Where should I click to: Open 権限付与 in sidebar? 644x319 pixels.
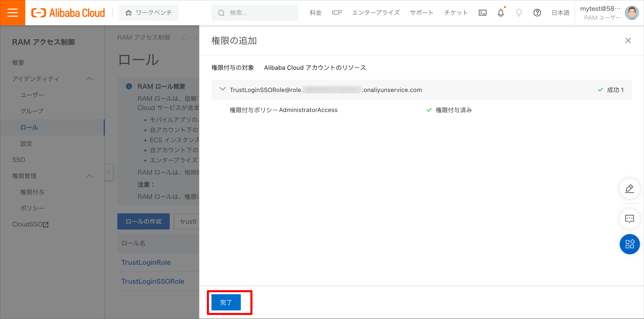32,192
